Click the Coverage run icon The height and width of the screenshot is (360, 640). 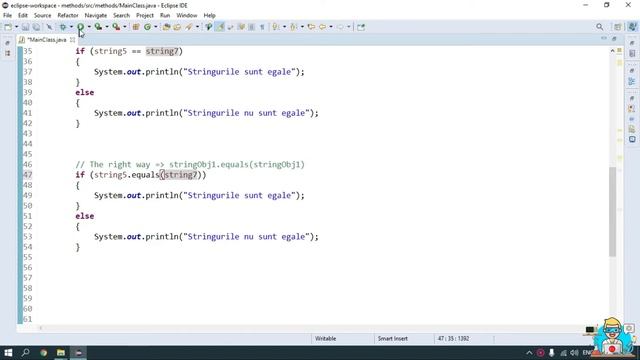(x=98, y=27)
